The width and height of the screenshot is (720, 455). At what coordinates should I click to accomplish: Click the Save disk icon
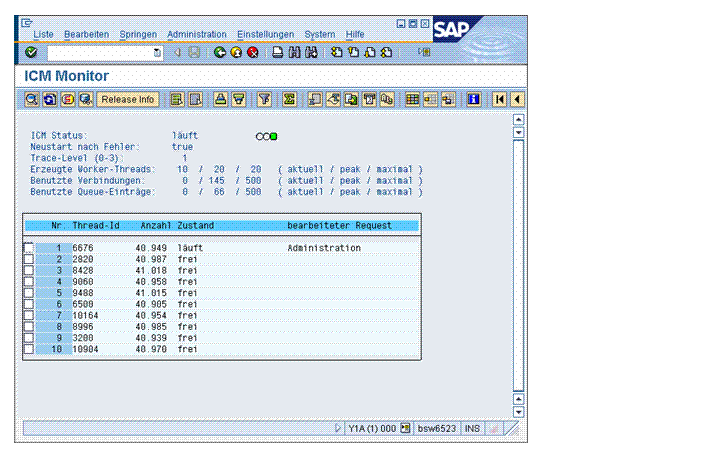tap(194, 52)
